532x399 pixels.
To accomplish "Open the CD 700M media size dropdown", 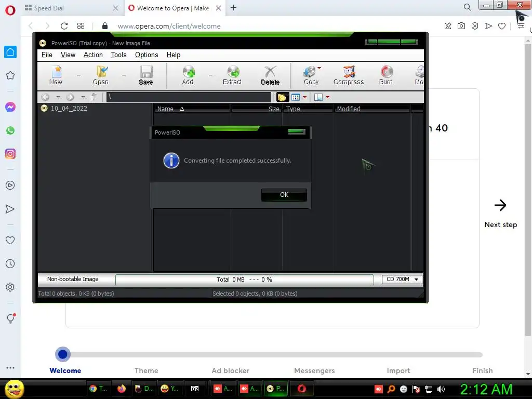I will click(x=402, y=279).
